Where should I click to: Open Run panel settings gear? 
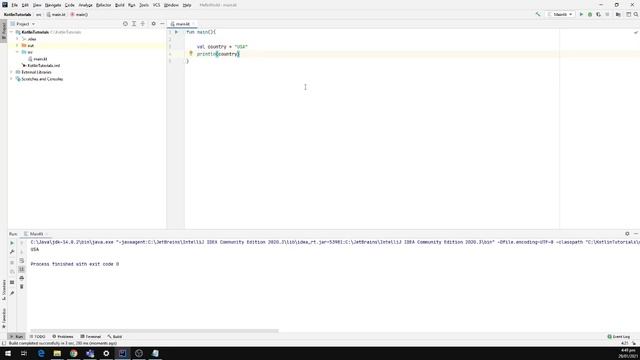[627, 234]
